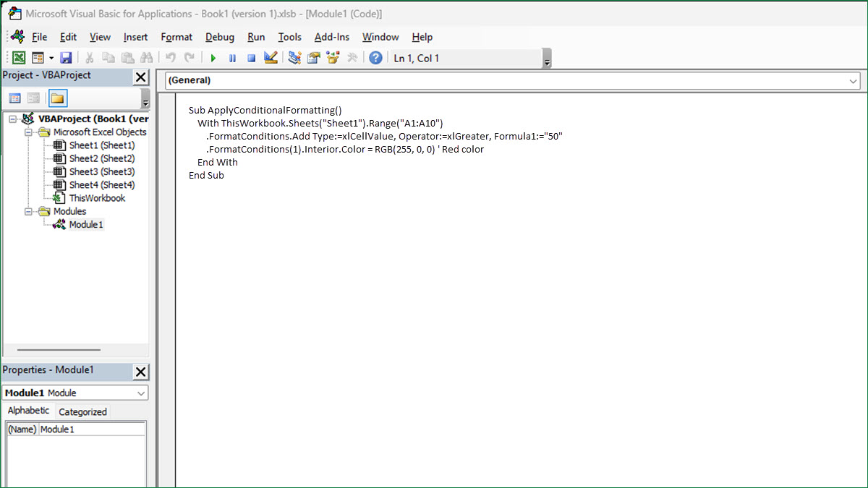Open the Insert menu
The image size is (868, 488).
(x=135, y=37)
